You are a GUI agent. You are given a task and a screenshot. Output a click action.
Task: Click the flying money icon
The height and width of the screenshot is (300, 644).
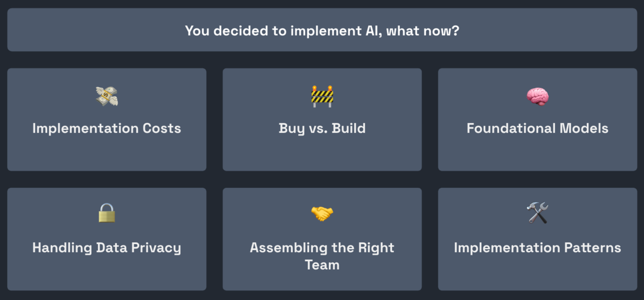[x=107, y=96]
